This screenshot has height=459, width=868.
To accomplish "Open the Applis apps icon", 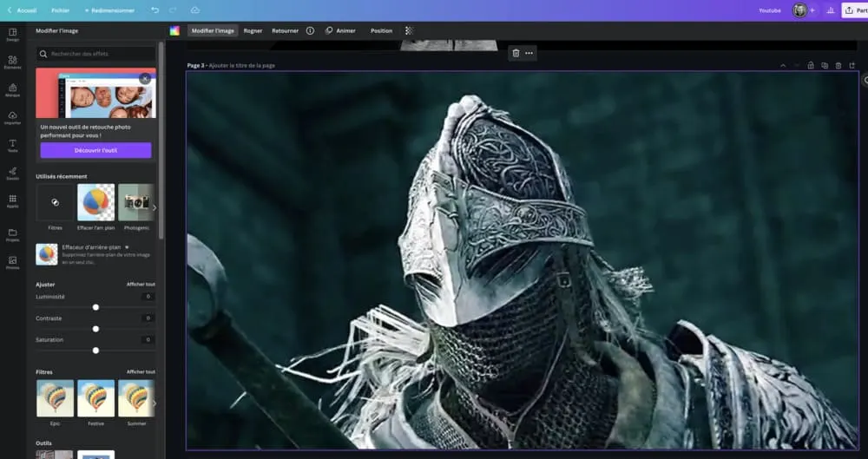I will [x=13, y=201].
